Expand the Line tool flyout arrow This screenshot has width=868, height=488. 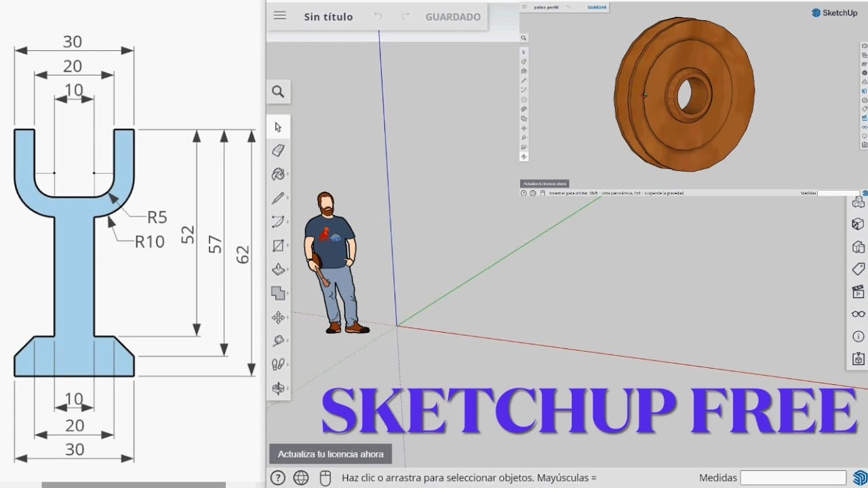click(x=289, y=198)
